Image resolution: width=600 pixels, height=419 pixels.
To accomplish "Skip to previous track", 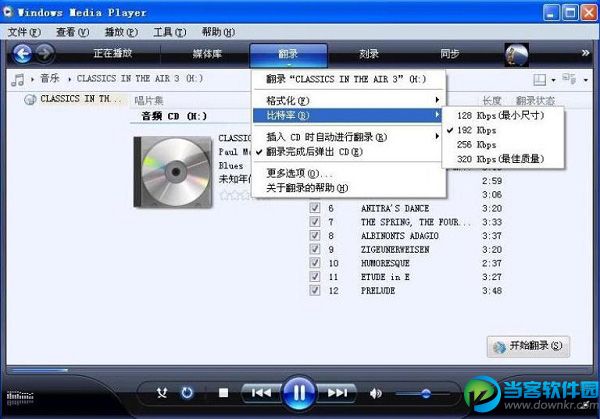I will tap(261, 393).
